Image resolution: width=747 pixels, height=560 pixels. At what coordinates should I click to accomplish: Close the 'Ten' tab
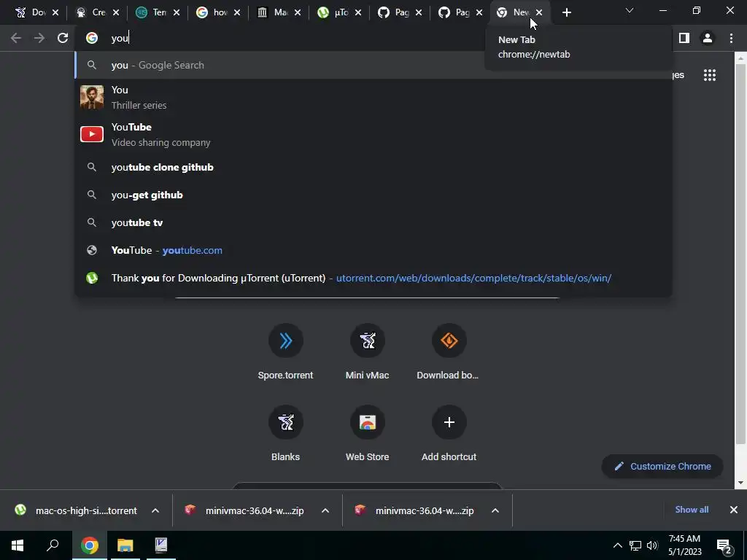coord(177,13)
